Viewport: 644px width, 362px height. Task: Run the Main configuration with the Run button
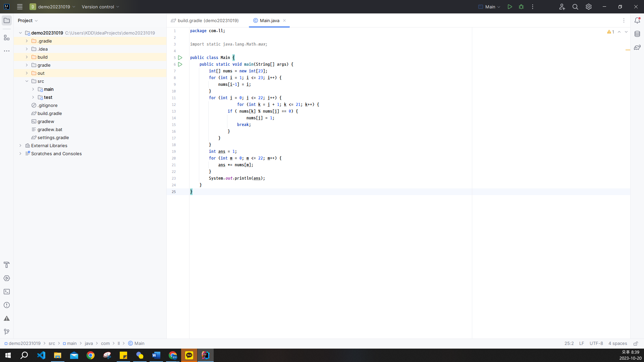click(x=509, y=7)
